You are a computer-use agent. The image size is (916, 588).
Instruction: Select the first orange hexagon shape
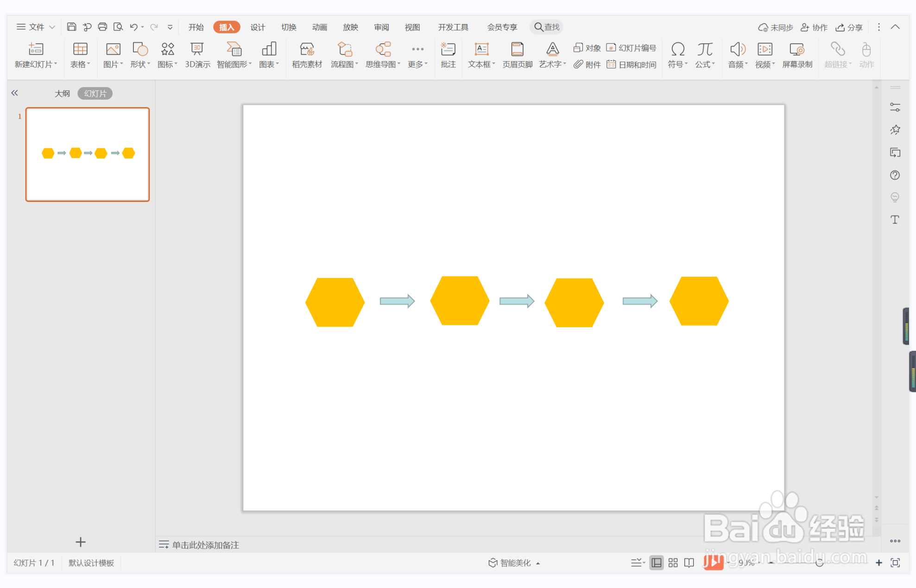point(335,302)
